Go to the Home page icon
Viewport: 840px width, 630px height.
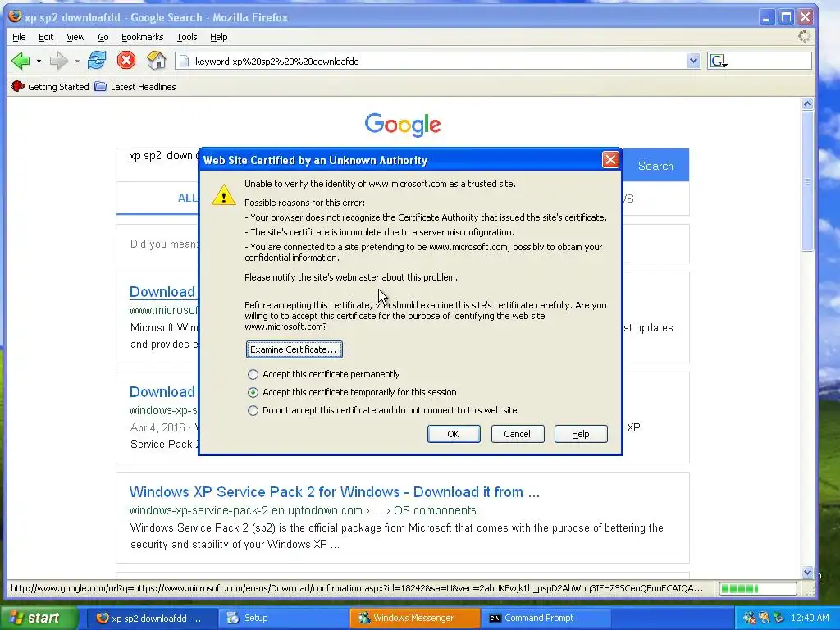tap(156, 60)
